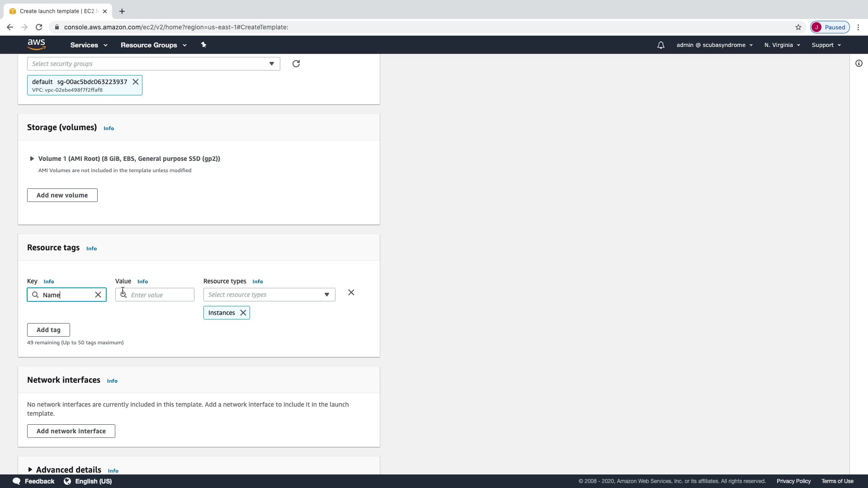Open Select resource types dropdown
This screenshot has width=868, height=488.
pos(269,295)
